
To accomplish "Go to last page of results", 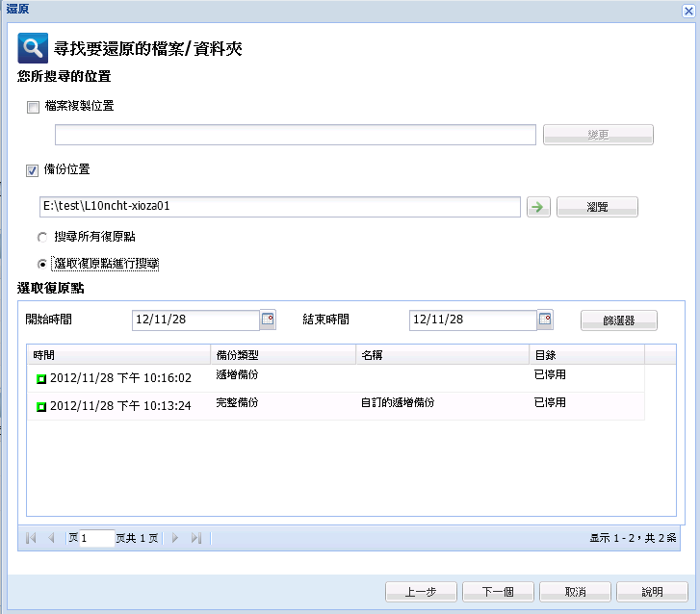I will point(195,539).
